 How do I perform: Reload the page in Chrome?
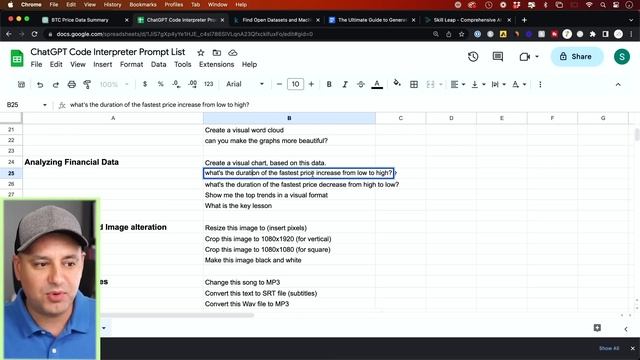(x=34, y=34)
